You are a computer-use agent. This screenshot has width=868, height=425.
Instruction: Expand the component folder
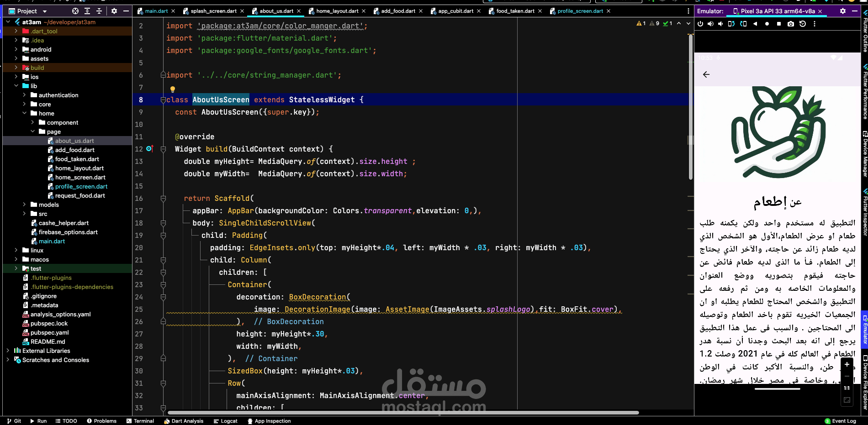pos(32,122)
